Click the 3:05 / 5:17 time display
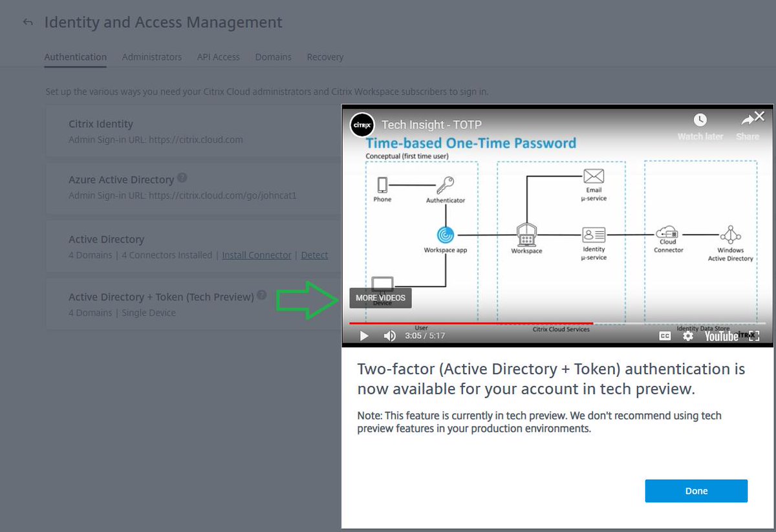This screenshot has width=776, height=532. coord(425,336)
